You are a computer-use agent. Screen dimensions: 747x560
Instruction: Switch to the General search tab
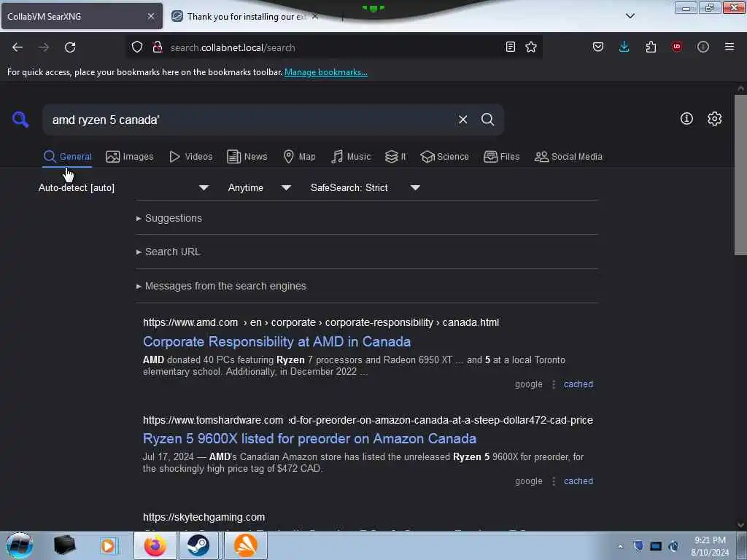pos(67,157)
